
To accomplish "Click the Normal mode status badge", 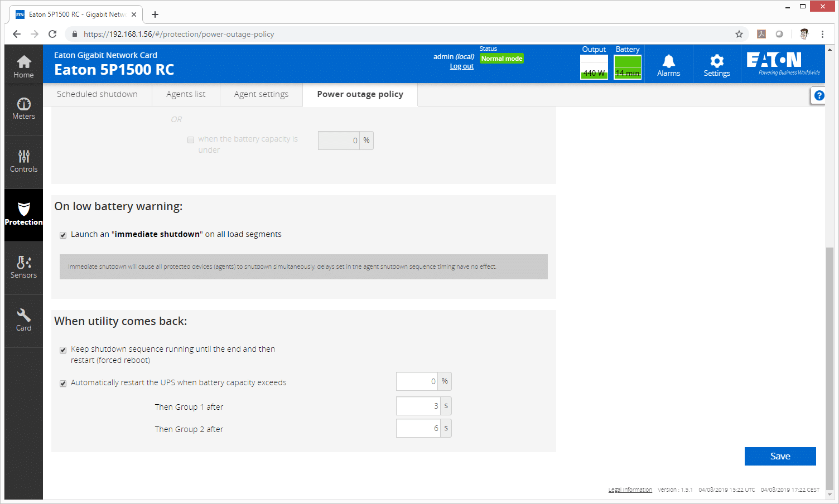I will tap(502, 59).
